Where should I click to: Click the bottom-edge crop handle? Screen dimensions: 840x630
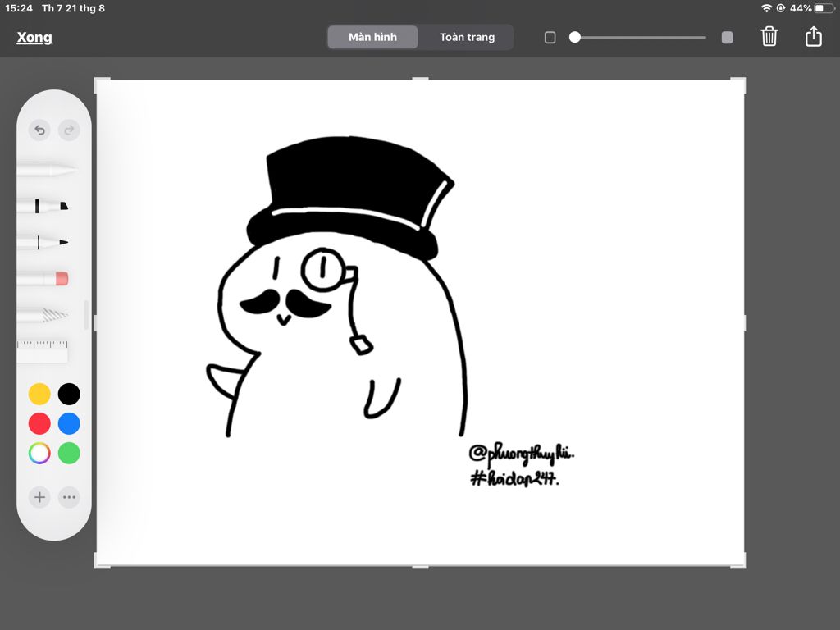420,566
